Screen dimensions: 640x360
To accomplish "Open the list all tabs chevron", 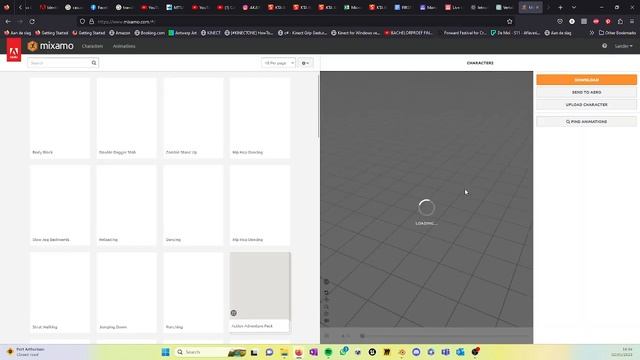I will pyautogui.click(x=574, y=7).
